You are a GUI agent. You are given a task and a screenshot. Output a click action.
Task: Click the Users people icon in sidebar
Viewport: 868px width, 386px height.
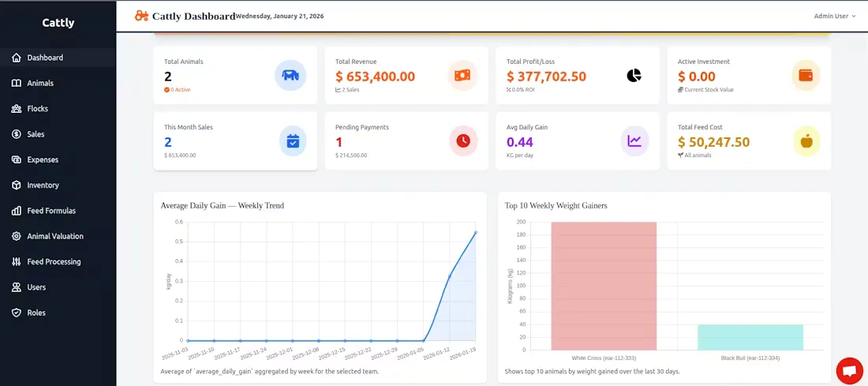[17, 287]
